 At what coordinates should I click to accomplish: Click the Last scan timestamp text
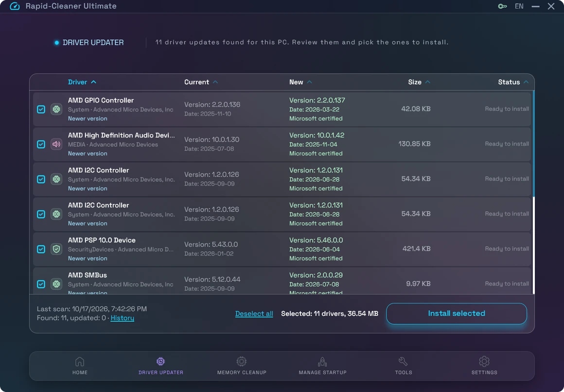click(92, 308)
